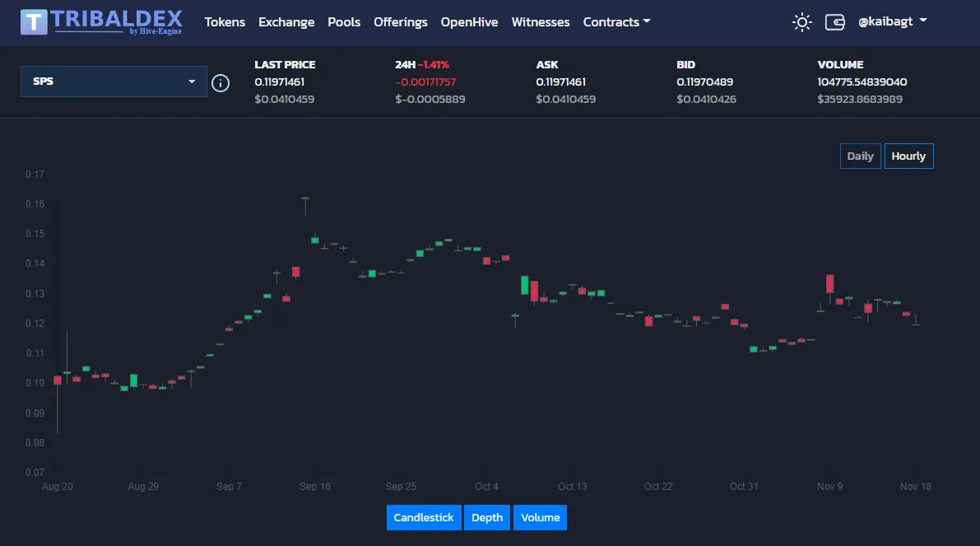The image size is (980, 546).
Task: Open the @kaibagt account dropdown
Action: pyautogui.click(x=892, y=21)
